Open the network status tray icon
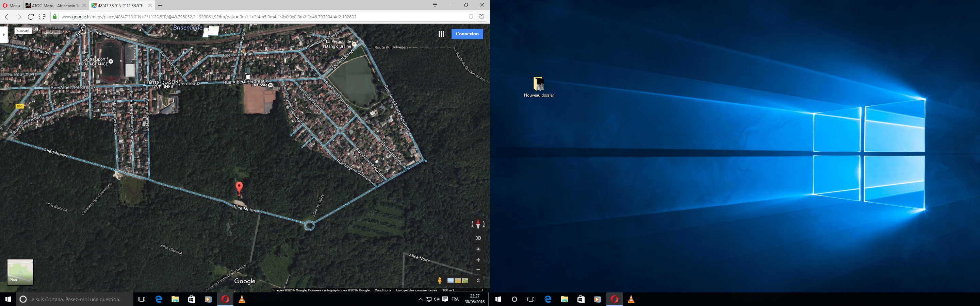 coord(428,299)
